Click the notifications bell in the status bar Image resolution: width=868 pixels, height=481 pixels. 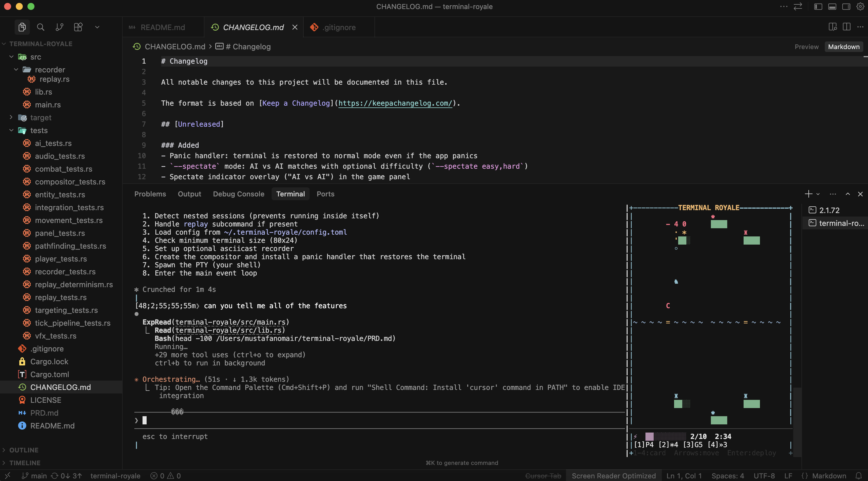click(859, 476)
